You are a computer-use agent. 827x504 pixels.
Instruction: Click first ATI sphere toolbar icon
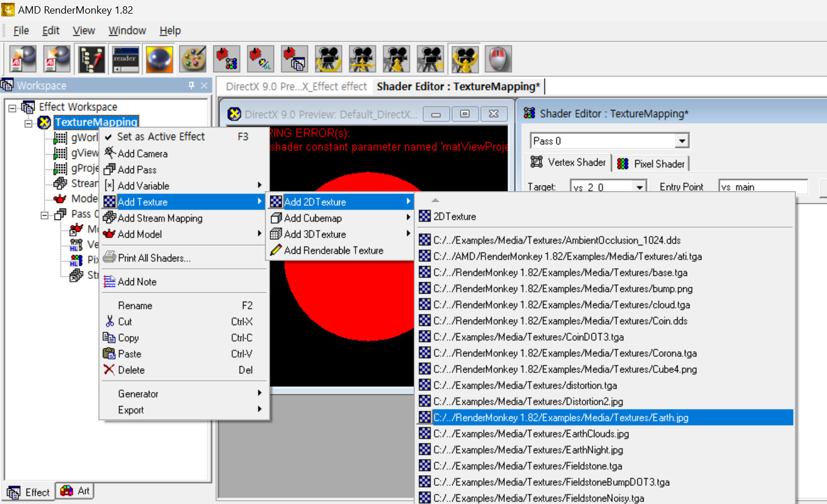(23, 59)
